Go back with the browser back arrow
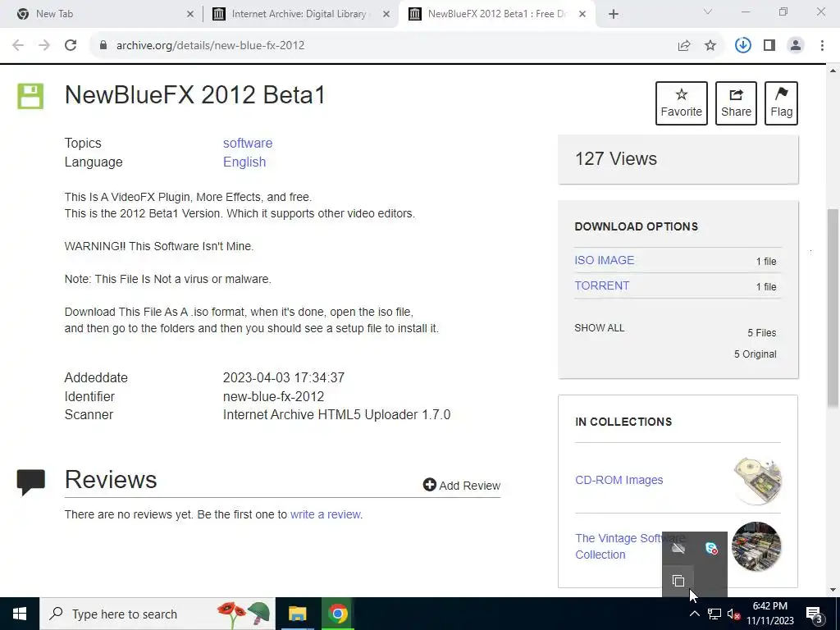Viewport: 840px width, 630px height. [18, 45]
